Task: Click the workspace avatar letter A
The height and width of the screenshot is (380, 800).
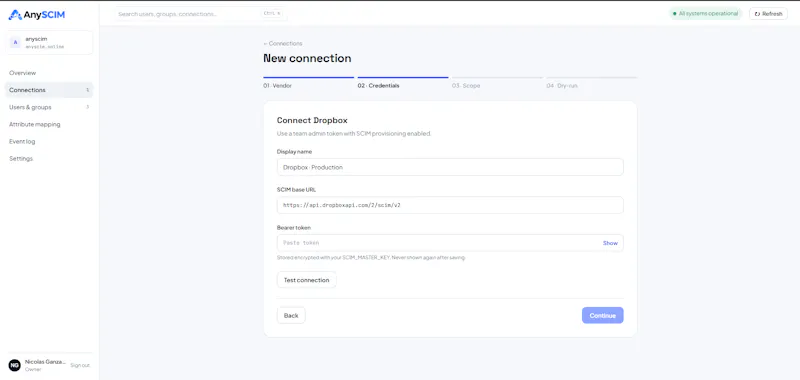Action: pyautogui.click(x=15, y=42)
